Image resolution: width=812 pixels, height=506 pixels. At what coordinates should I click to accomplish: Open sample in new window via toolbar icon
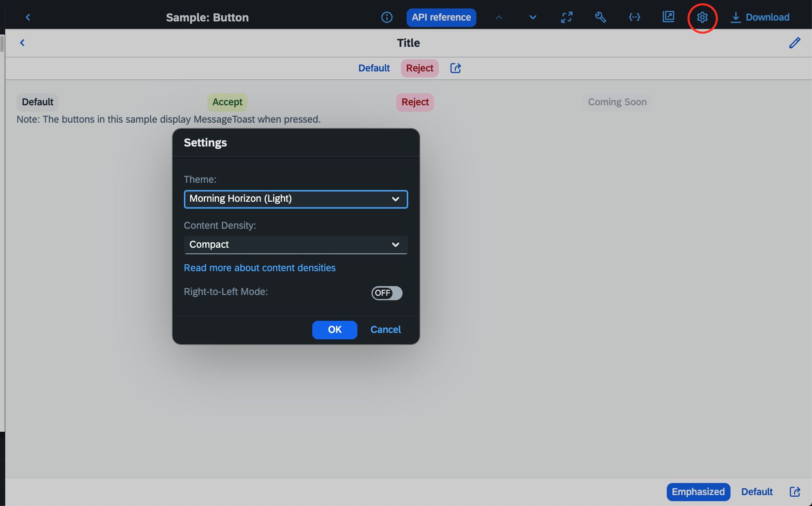[x=668, y=17]
